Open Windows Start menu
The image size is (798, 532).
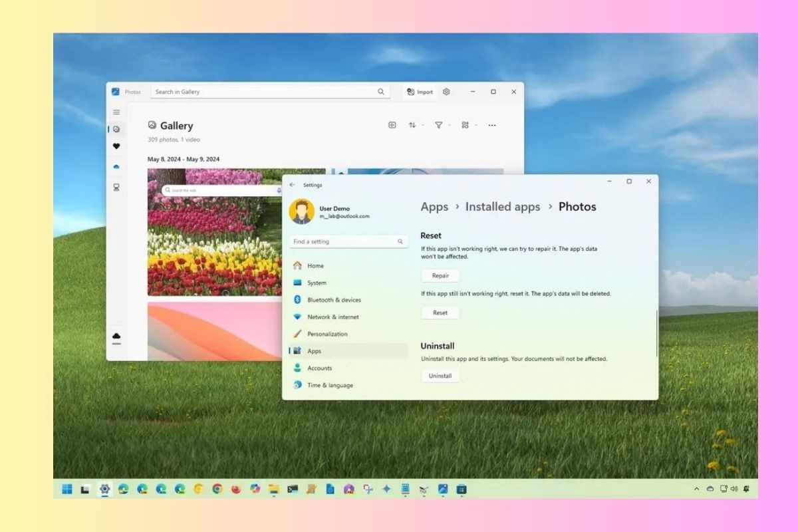(x=67, y=489)
